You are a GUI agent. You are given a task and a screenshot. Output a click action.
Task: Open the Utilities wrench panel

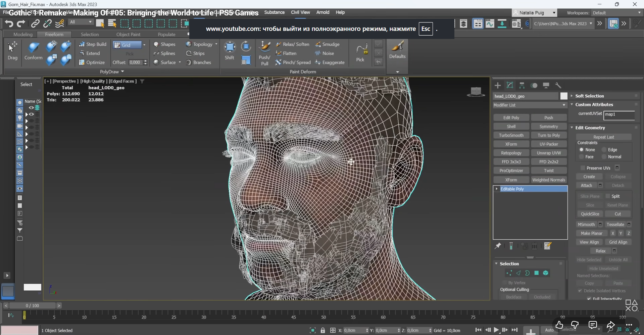[x=558, y=85]
